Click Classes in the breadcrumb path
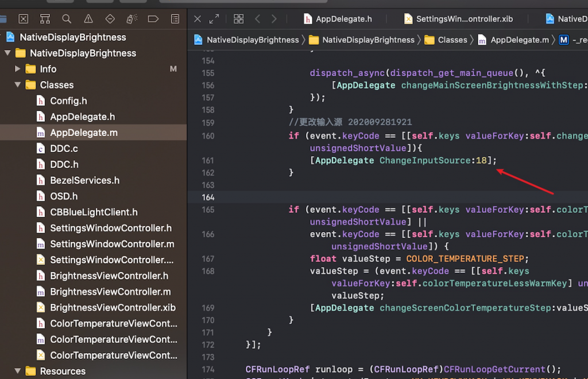 [x=452, y=40]
